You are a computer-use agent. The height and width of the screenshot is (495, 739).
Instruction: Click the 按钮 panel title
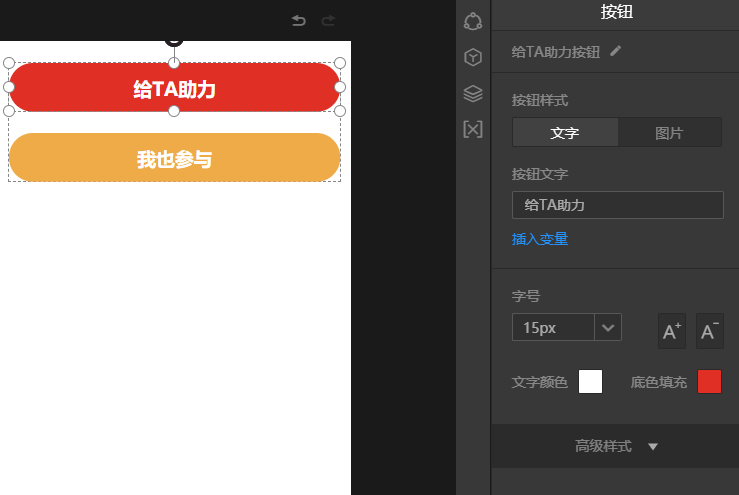pyautogui.click(x=616, y=11)
